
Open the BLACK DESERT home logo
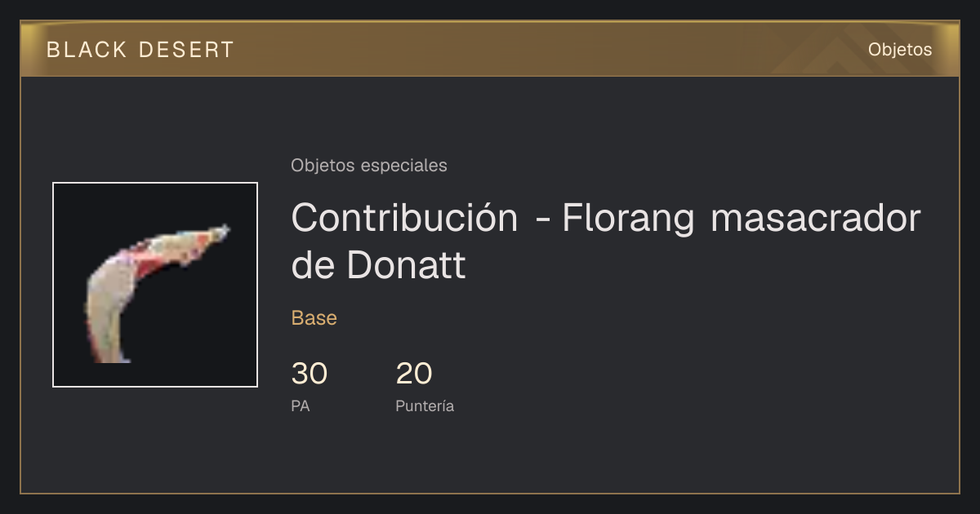click(140, 50)
